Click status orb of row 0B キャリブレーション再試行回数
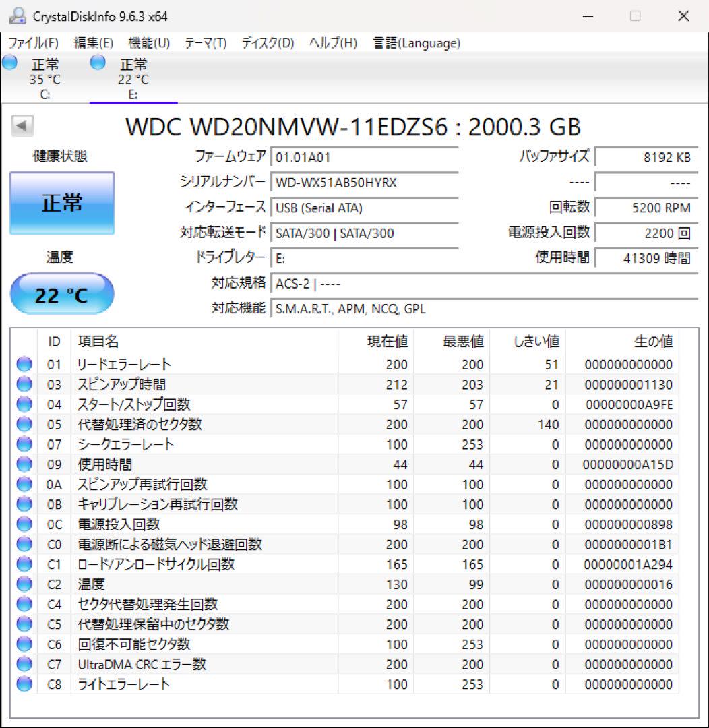The height and width of the screenshot is (728, 709). pyautogui.click(x=24, y=504)
